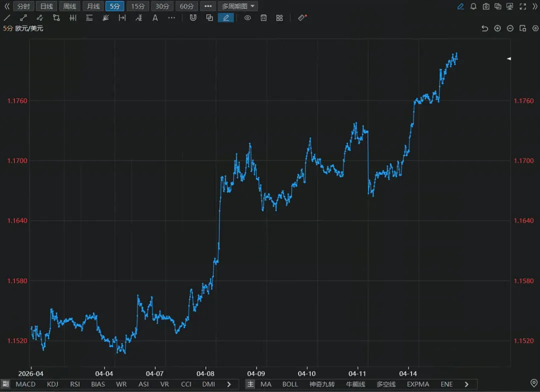Expand right panel with double chevron
Screen dimensions: 540x392
point(535,6)
